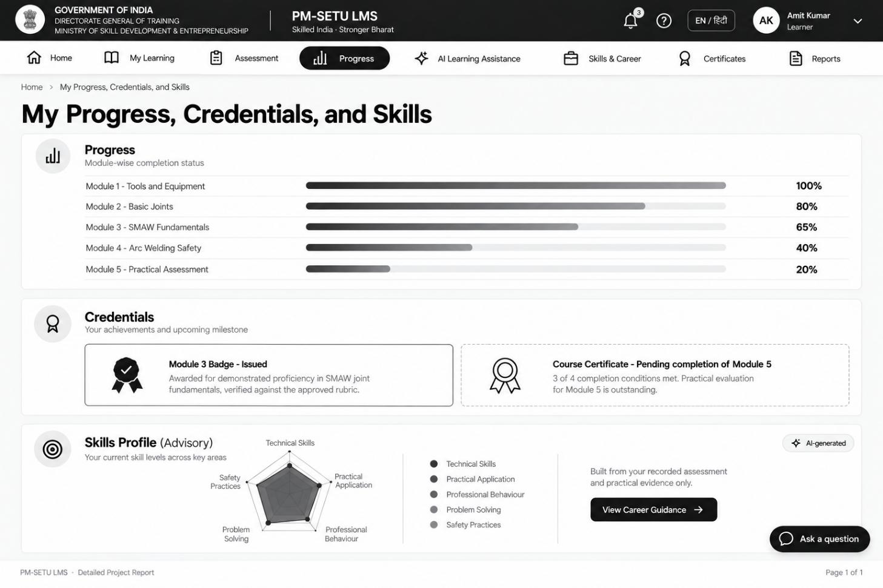Click the Module 1 Tools and Equipment progress bar
883x588 pixels.
click(516, 186)
